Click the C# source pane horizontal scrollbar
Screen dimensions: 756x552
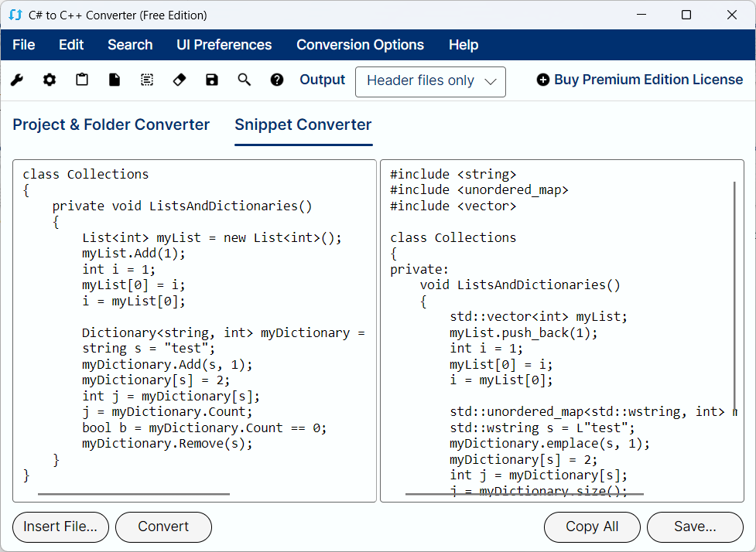point(133,494)
